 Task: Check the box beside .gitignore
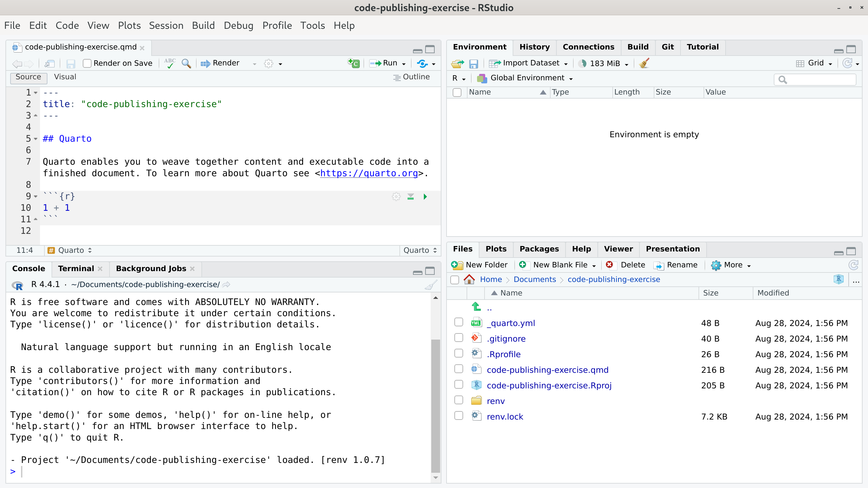click(x=459, y=338)
